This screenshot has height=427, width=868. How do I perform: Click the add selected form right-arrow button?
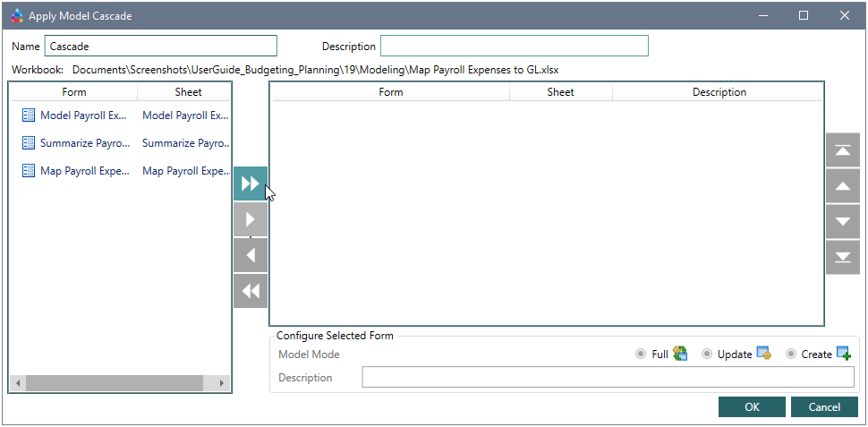(x=251, y=219)
